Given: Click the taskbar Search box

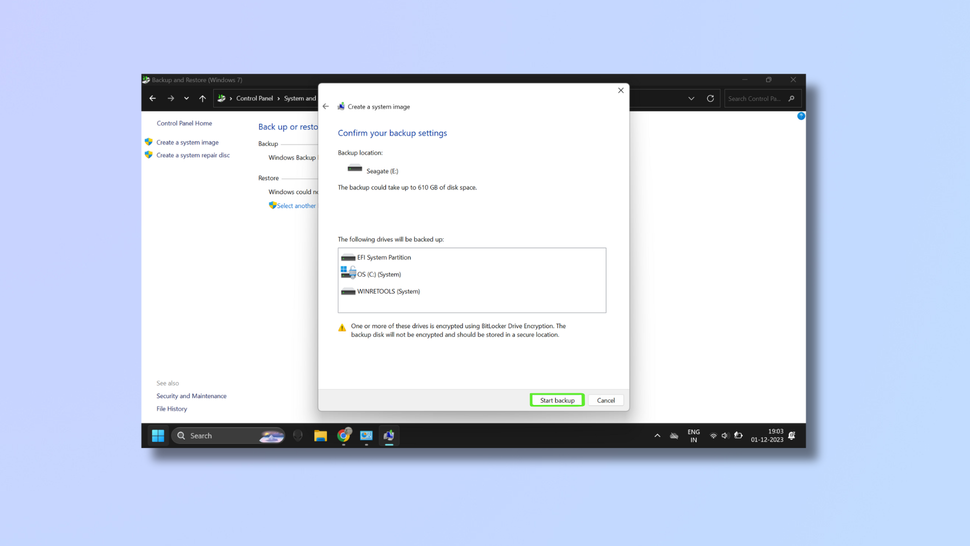Looking at the screenshot, I should 228,435.
